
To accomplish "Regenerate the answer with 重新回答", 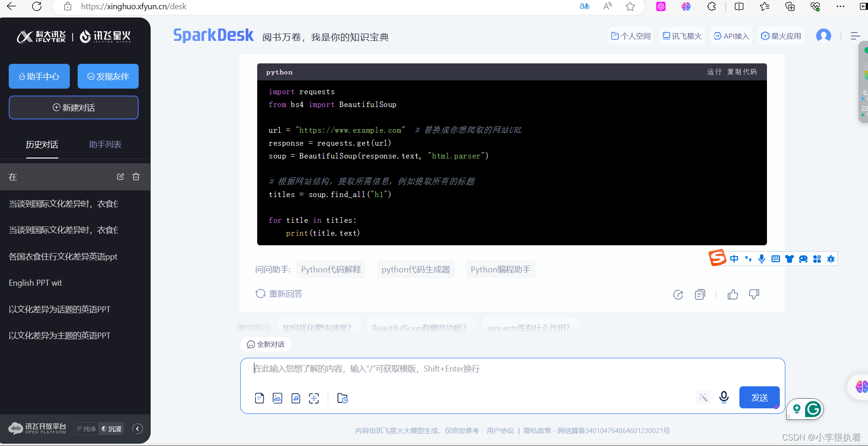I will click(279, 294).
